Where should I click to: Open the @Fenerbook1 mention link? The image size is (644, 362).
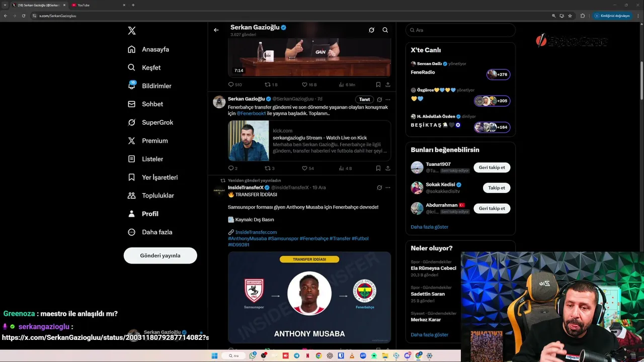(251, 114)
